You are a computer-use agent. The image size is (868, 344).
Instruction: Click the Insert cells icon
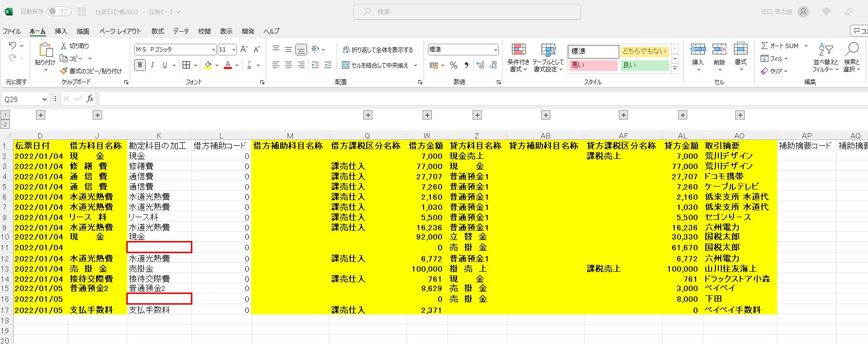698,50
